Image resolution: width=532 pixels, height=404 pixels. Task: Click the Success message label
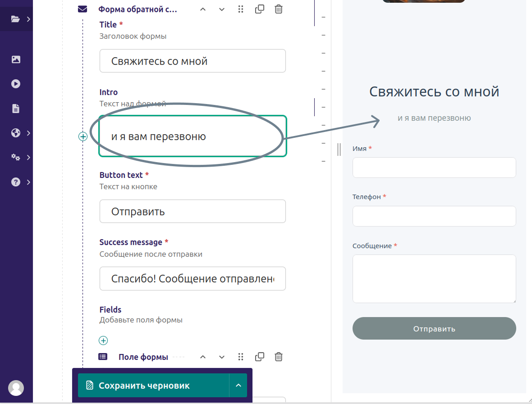pyautogui.click(x=131, y=242)
